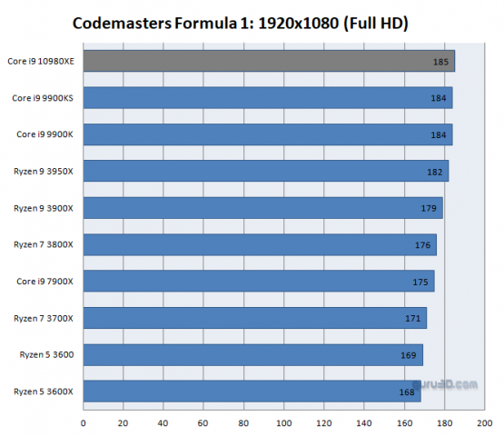Click the axis tick label 120
The image size is (504, 436).
pyautogui.click(x=324, y=423)
